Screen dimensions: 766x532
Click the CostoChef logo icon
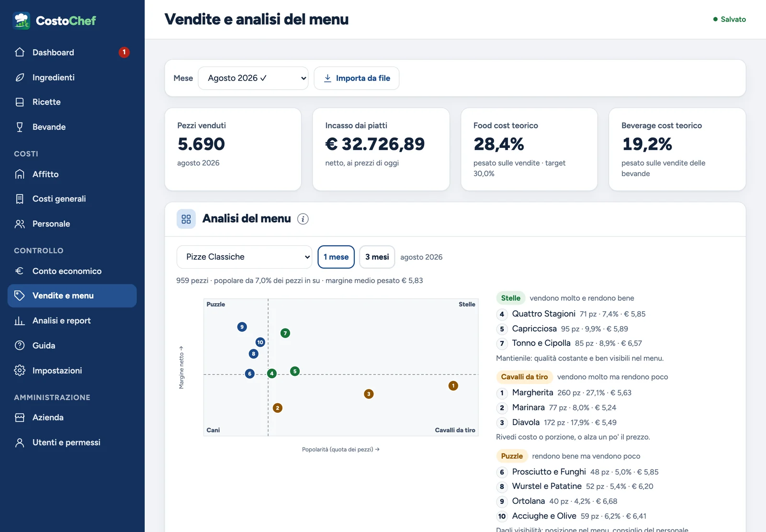(x=22, y=21)
